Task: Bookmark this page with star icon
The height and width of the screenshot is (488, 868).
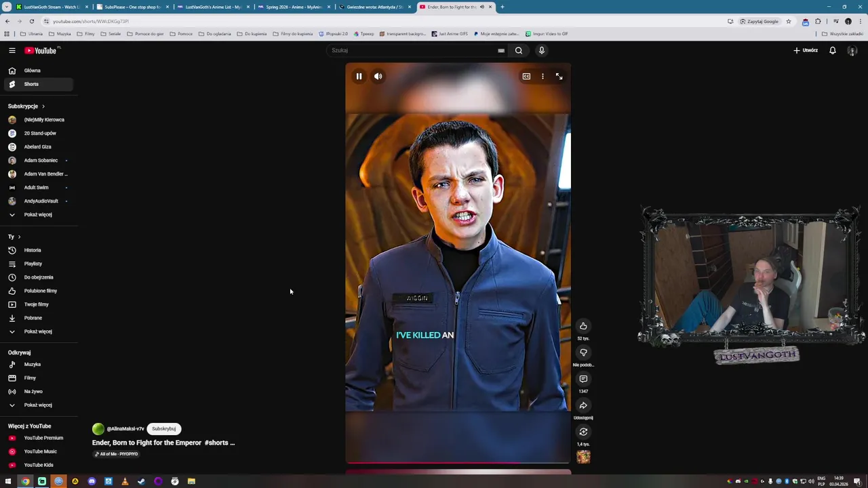Action: click(789, 21)
